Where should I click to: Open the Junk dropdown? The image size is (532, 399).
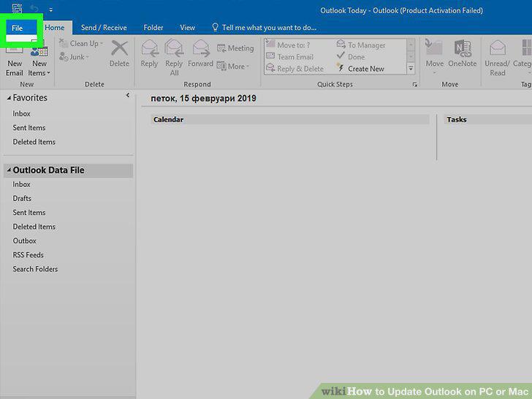click(74, 57)
